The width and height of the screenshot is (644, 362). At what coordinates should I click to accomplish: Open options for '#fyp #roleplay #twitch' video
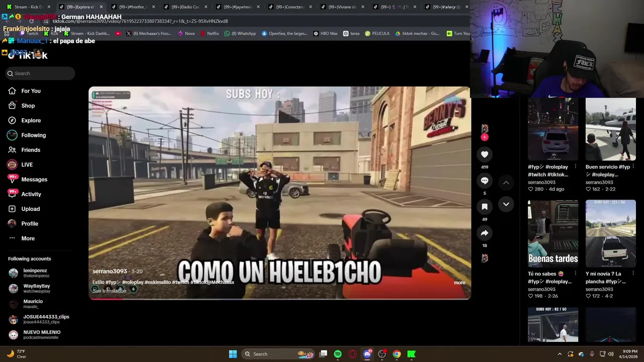576,166
